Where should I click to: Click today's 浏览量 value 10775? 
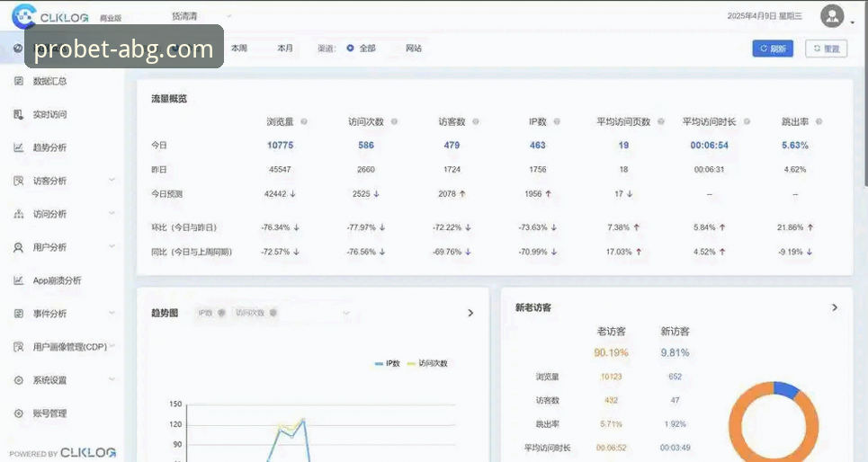(x=280, y=145)
